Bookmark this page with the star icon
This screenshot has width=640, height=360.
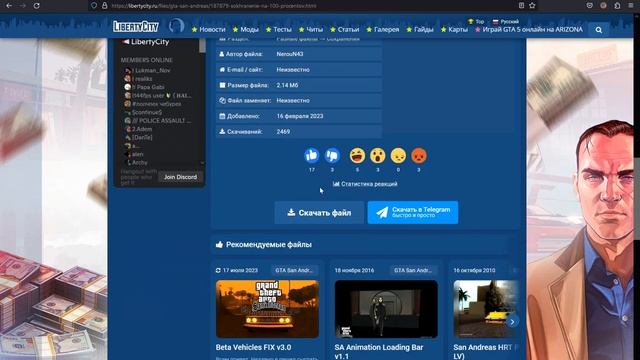tap(532, 6)
